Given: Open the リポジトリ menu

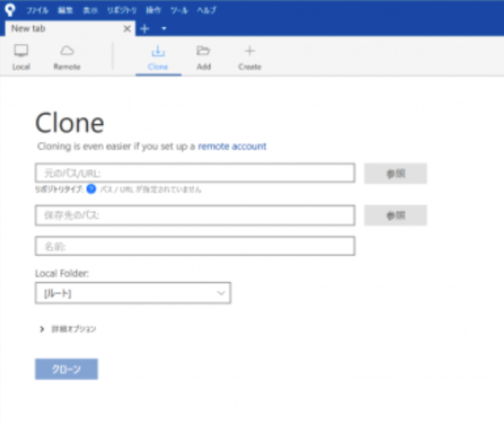Looking at the screenshot, I should [x=122, y=11].
